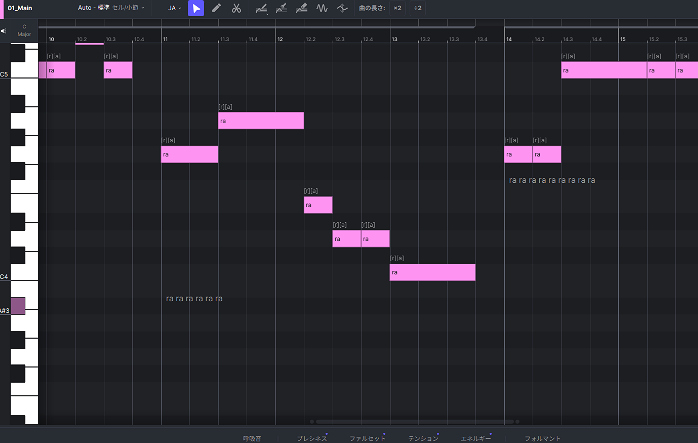Switch to the フォルマント parameter tab
698x443 pixels.
(543, 438)
